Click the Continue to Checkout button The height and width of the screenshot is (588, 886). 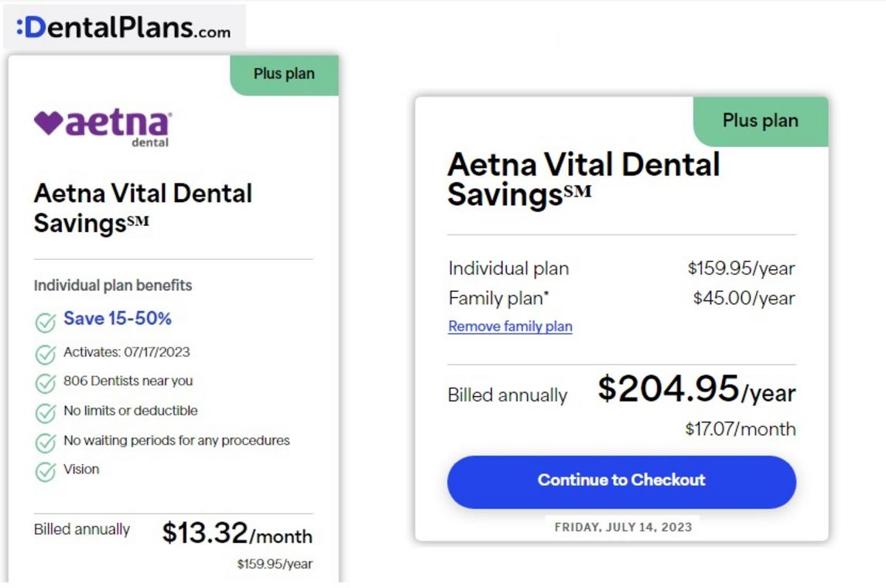tap(621, 482)
